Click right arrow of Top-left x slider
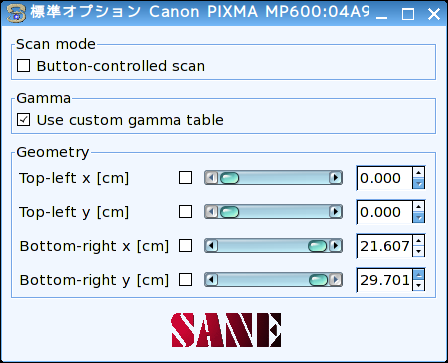Viewport: 448px width, 363px height. 335,178
